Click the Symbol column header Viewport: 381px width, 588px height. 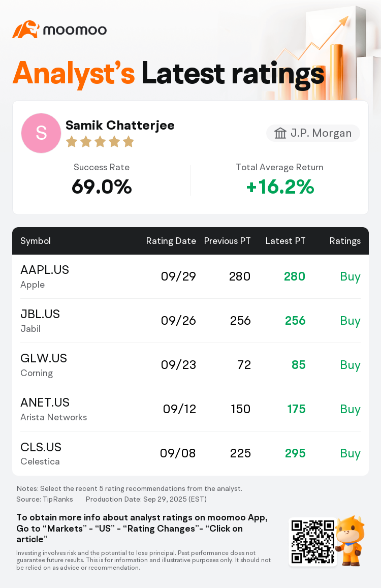click(x=36, y=241)
